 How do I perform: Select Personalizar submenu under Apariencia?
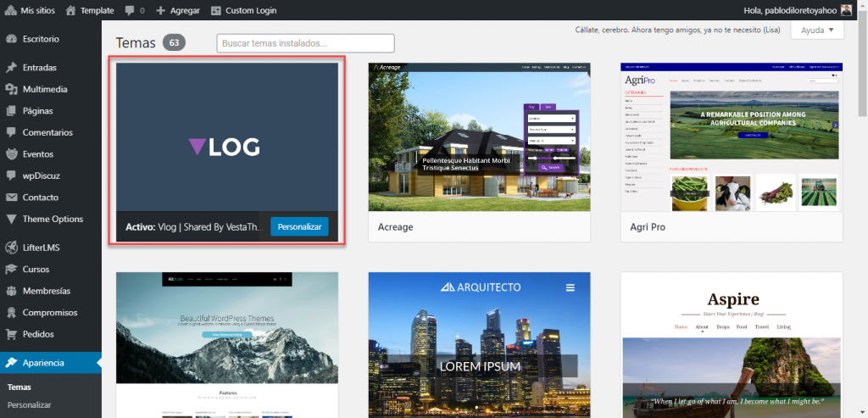click(30, 404)
